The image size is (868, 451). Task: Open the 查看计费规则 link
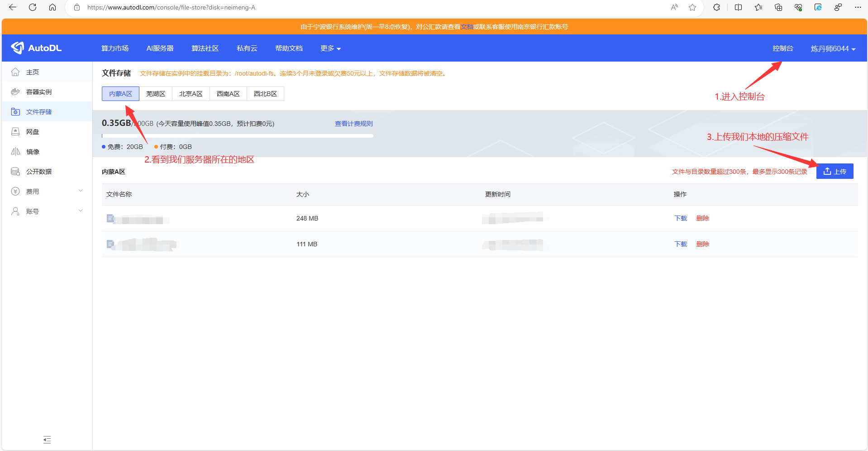(x=354, y=124)
